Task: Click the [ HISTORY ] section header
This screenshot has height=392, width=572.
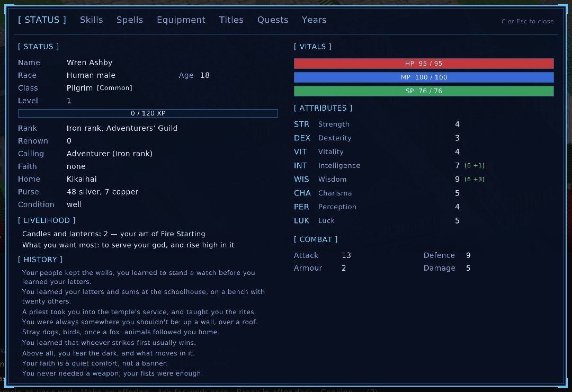Action: 40,260
